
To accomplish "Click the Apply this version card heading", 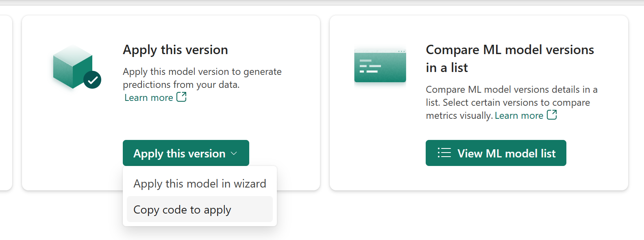I will pyautogui.click(x=175, y=50).
